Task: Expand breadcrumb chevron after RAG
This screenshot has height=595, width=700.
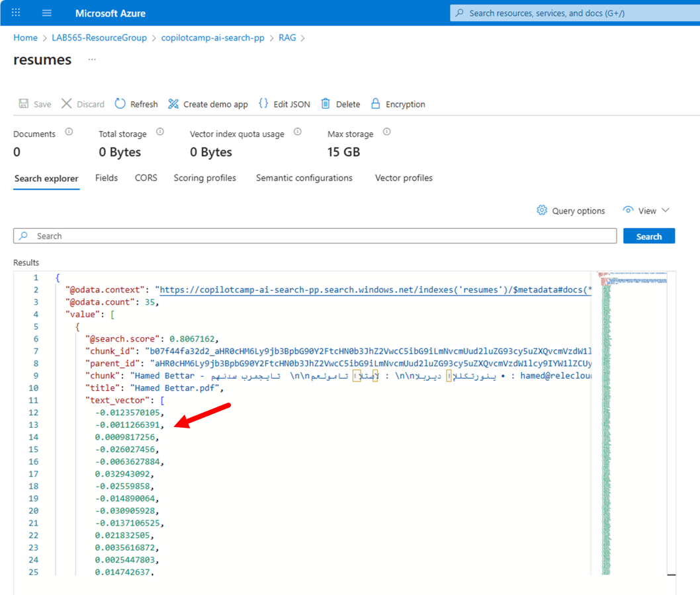Action: pos(303,38)
